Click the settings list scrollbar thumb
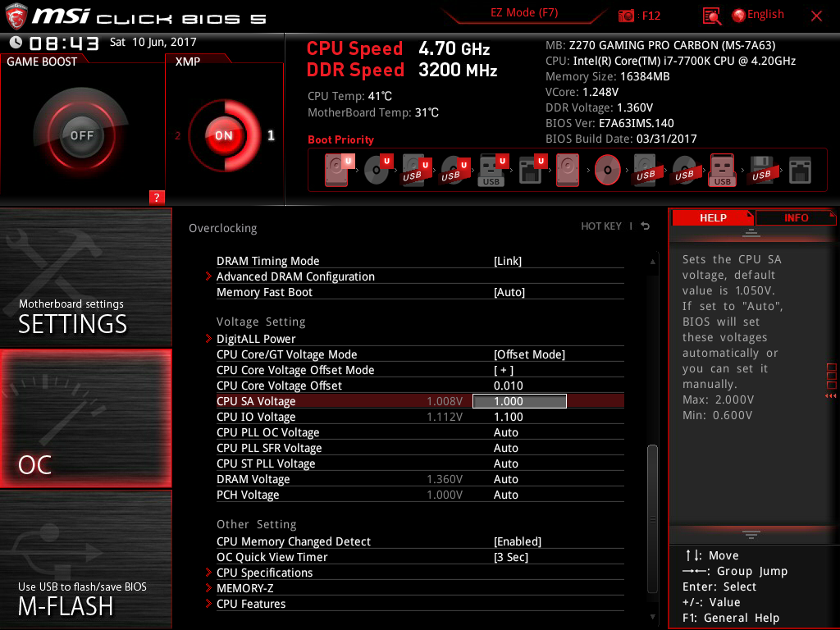 tap(652, 518)
